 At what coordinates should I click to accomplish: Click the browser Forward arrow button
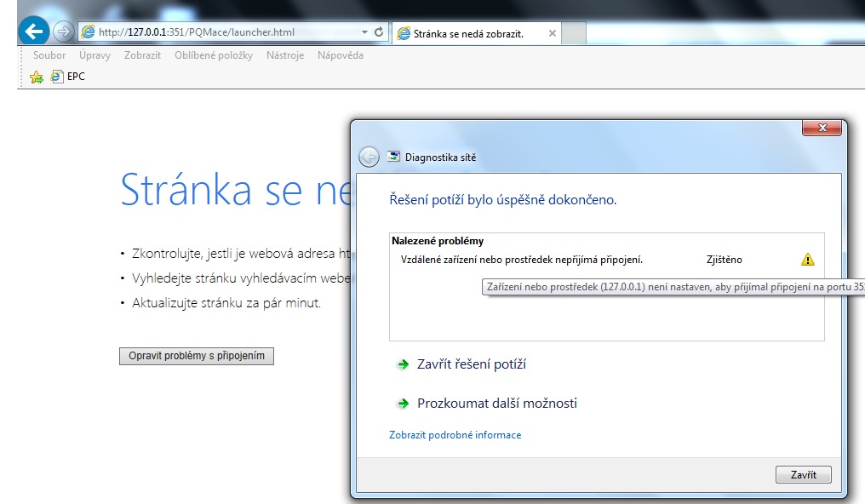(x=63, y=32)
